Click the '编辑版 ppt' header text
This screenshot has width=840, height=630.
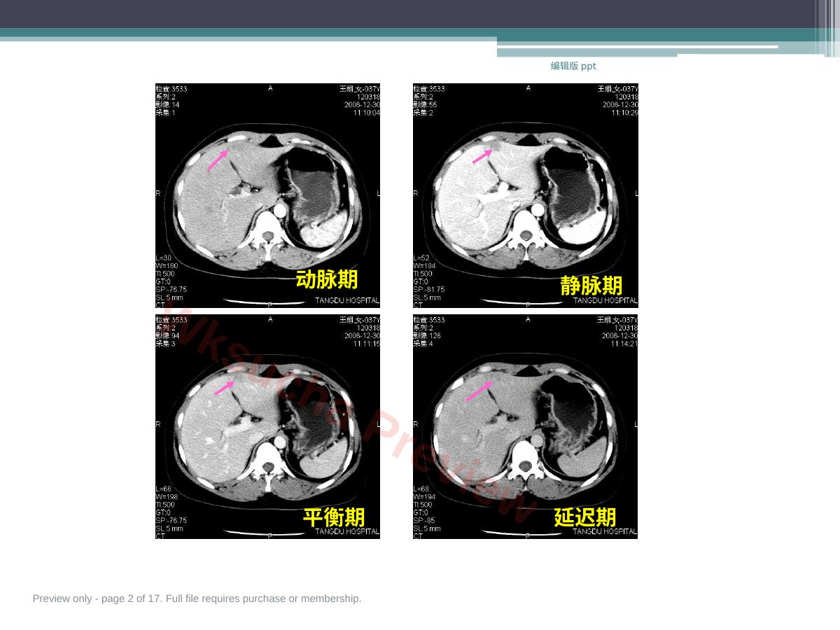[573, 66]
